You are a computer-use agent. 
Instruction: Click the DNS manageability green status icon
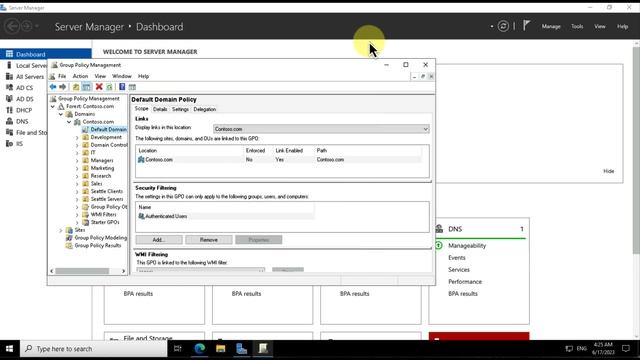coord(439,246)
